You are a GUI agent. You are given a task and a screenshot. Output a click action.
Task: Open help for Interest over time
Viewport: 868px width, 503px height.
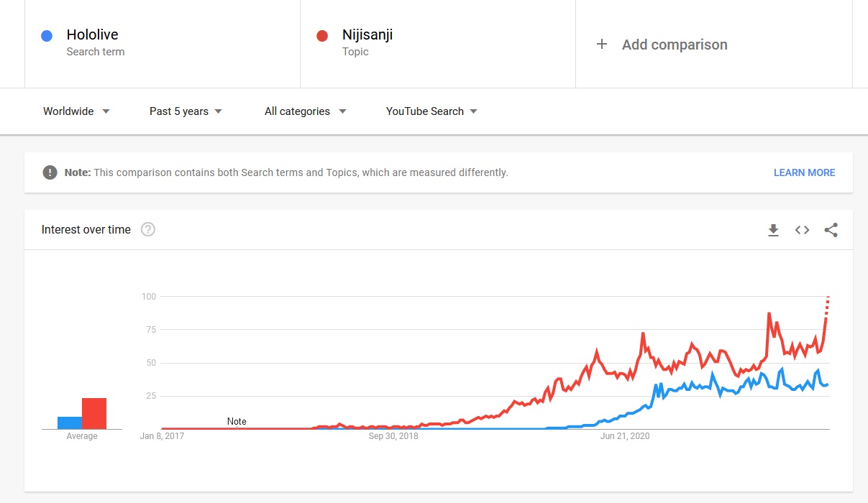(x=148, y=230)
